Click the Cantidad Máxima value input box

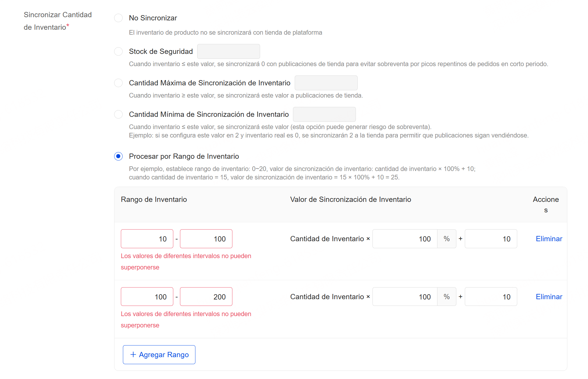pos(326,83)
